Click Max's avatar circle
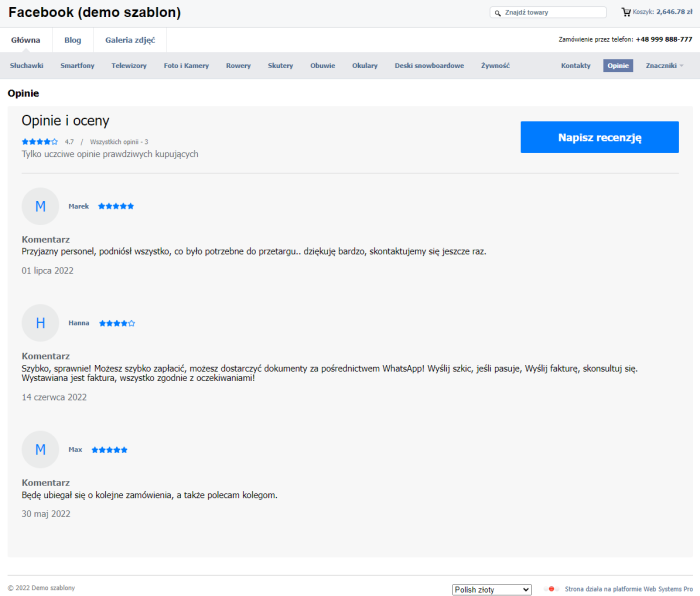700x596 pixels. click(x=40, y=449)
